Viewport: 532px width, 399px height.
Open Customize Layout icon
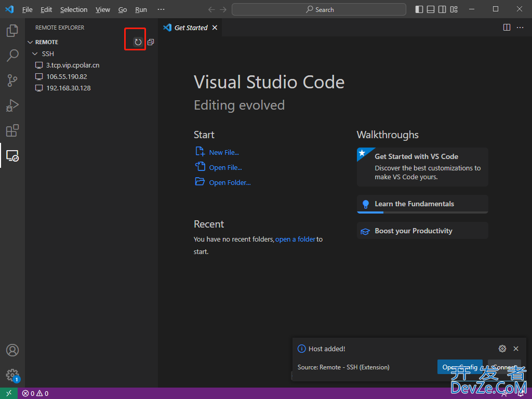pyautogui.click(x=454, y=9)
